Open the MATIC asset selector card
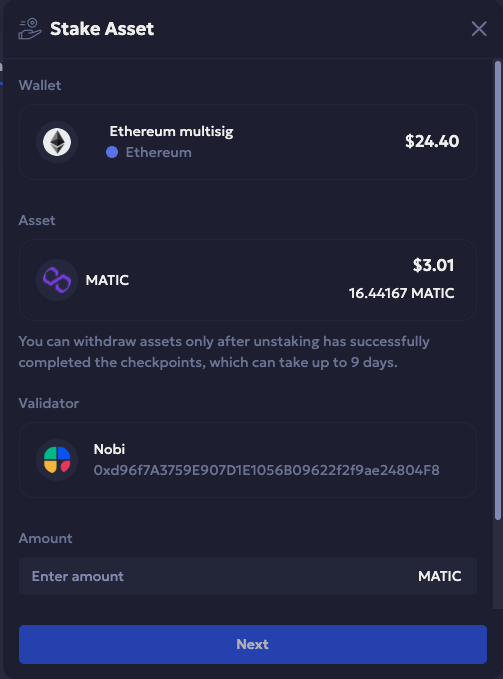 pyautogui.click(x=248, y=280)
